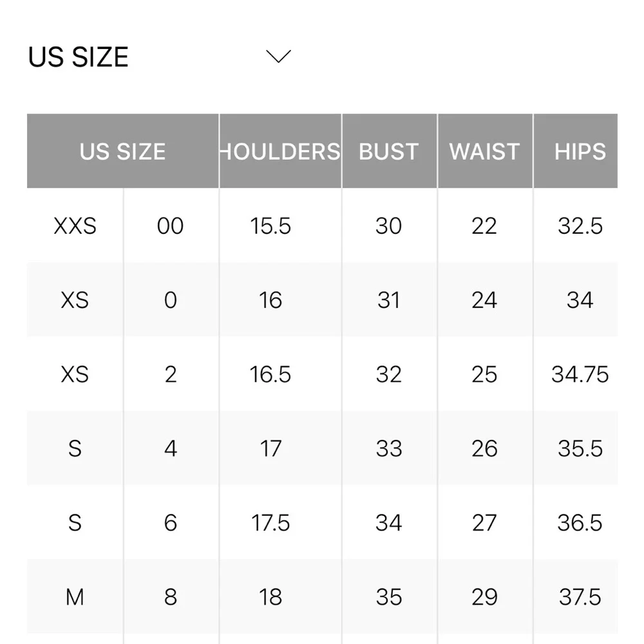Open the US SIZE dropdown chevron
644x644 pixels.
278,57
